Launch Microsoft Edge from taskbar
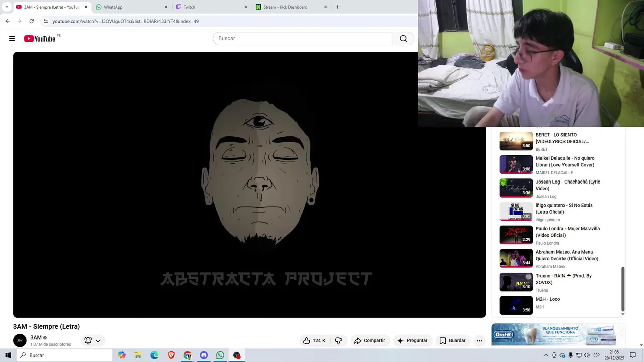Viewport: 644px width, 362px height. [x=154, y=355]
